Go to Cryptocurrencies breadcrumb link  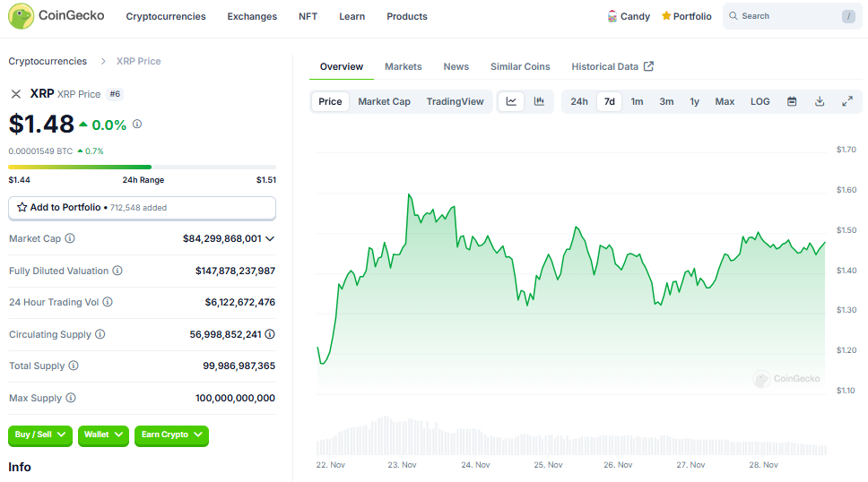coord(48,62)
